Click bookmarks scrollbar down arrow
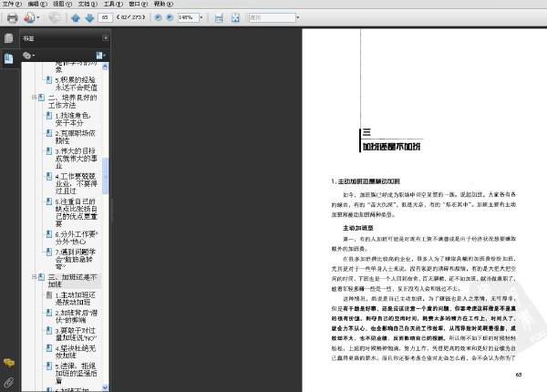 coord(105,387)
